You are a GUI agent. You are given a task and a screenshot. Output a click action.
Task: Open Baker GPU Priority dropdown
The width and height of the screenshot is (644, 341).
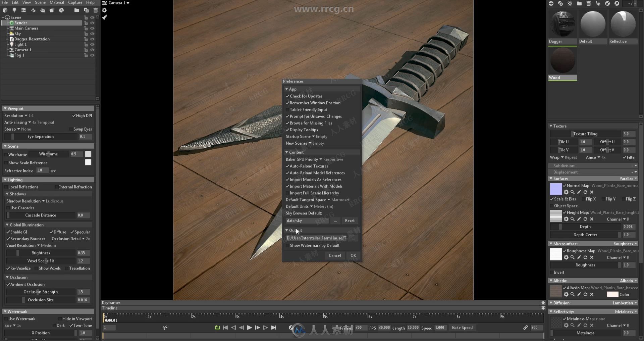[x=314, y=159]
